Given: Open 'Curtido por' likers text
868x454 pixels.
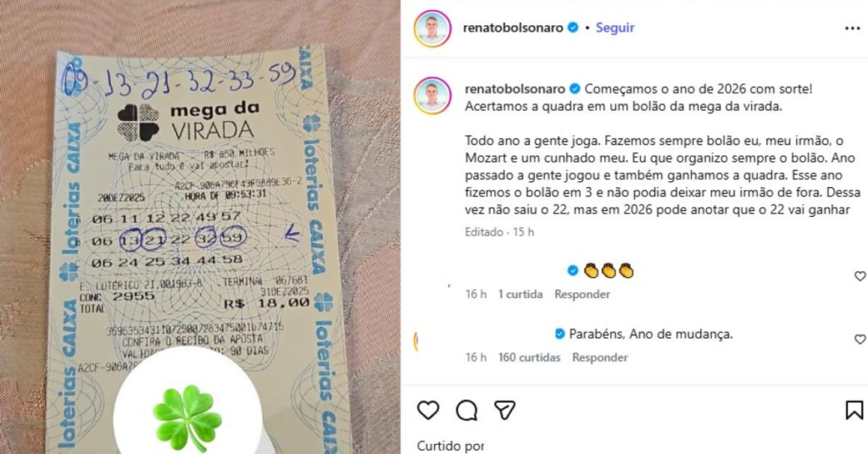Looking at the screenshot, I should click(x=450, y=446).
